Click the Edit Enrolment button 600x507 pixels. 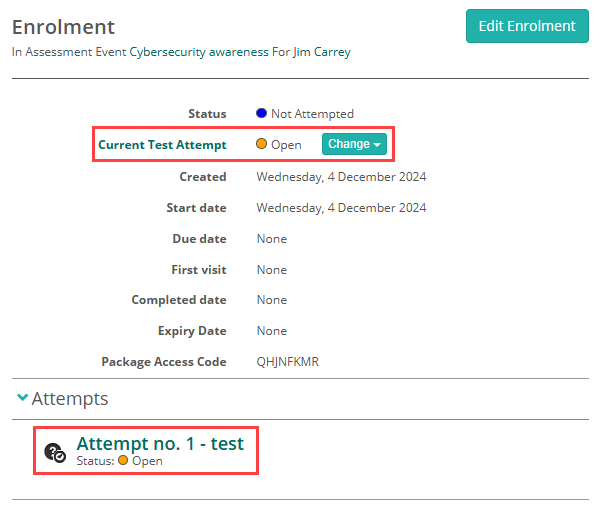[527, 26]
